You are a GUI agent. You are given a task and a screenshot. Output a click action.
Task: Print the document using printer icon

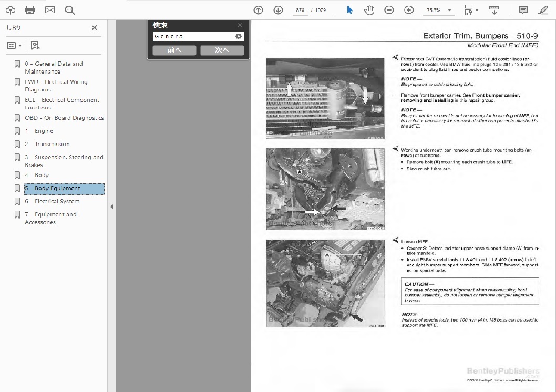point(29,10)
